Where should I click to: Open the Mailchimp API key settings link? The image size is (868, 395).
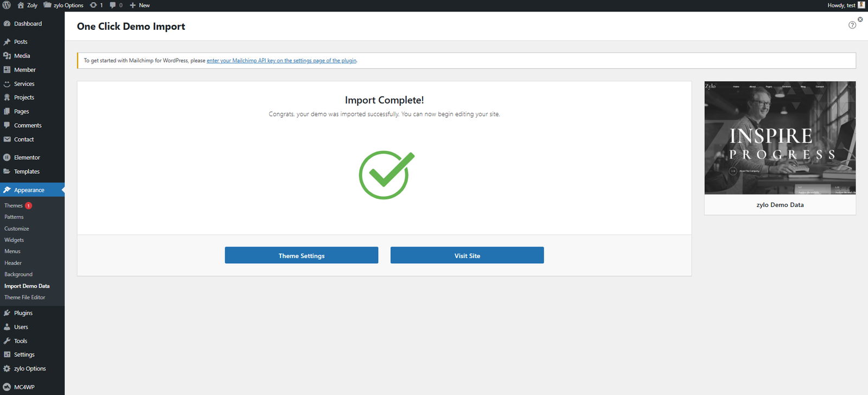point(282,61)
